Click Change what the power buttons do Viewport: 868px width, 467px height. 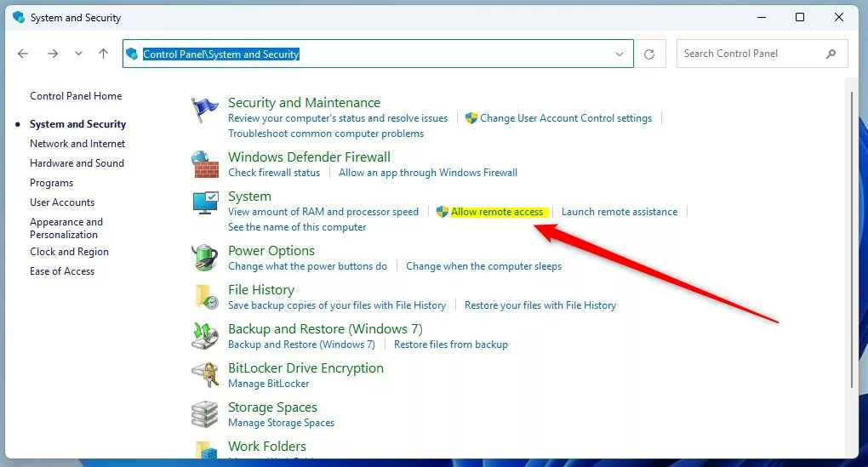pos(308,266)
